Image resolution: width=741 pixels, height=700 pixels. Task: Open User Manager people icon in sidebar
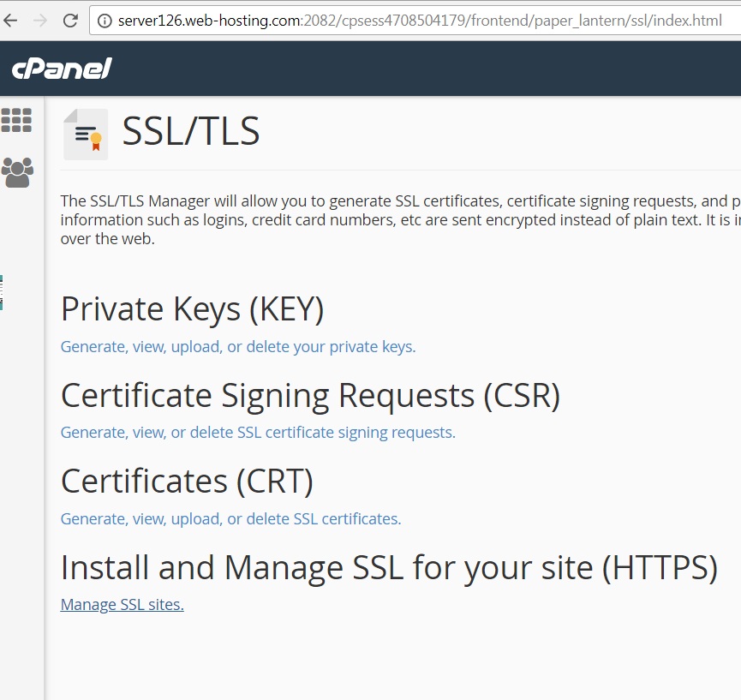17,172
